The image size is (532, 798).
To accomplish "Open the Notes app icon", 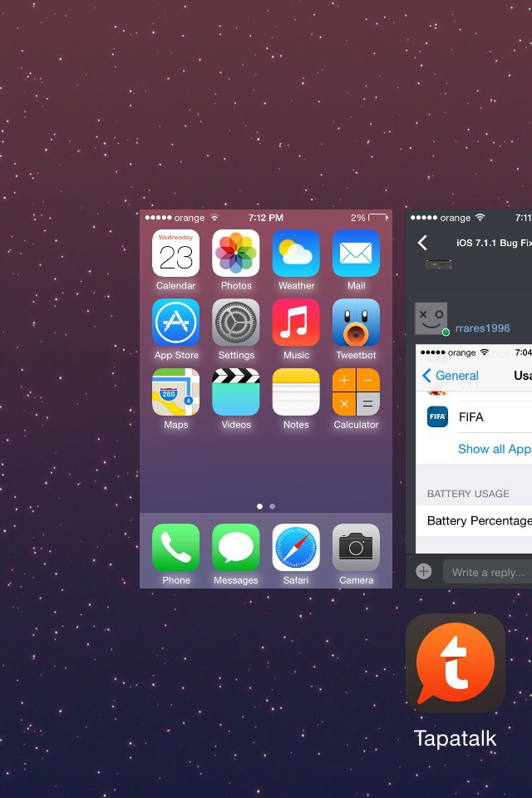I will coord(296,392).
